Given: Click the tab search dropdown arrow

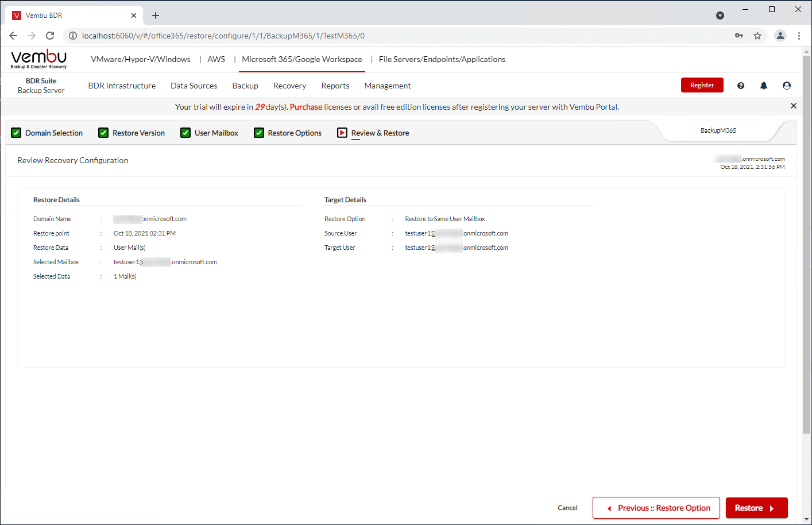Looking at the screenshot, I should tap(720, 16).
